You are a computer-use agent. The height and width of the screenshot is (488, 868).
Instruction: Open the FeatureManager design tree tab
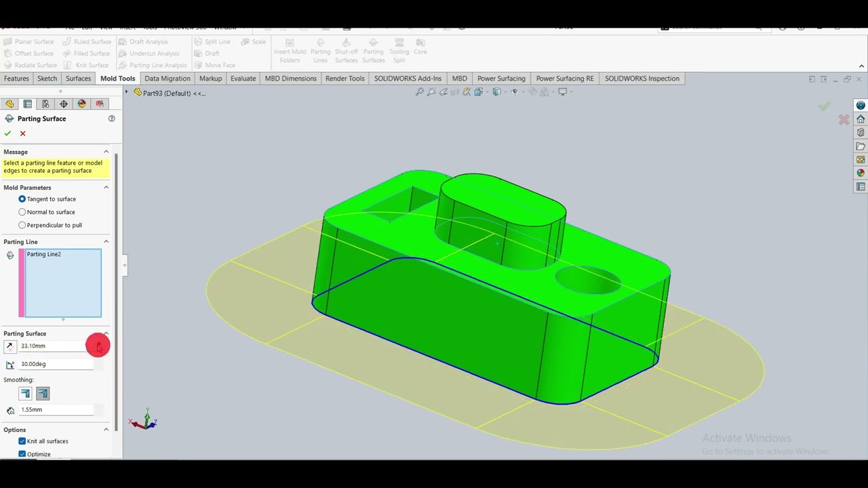pos(9,104)
